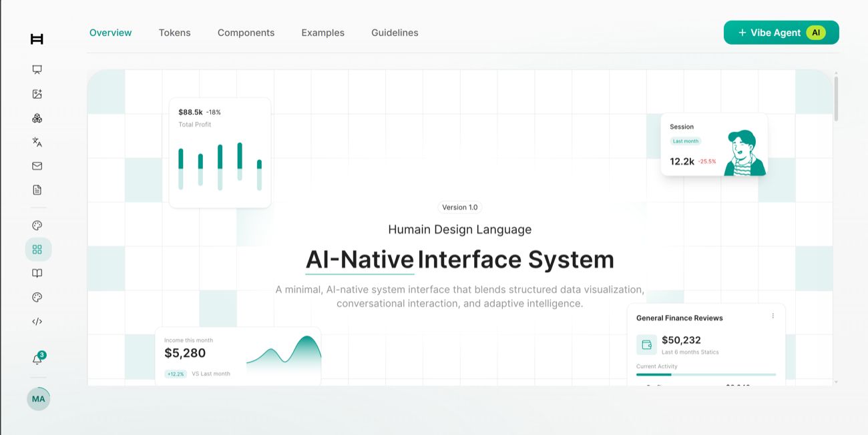Open the presentation board sidebar icon

(37, 69)
